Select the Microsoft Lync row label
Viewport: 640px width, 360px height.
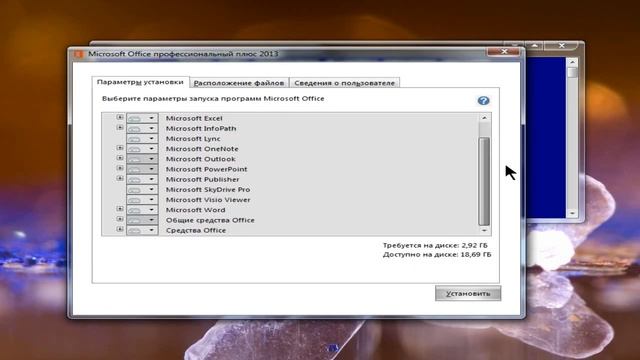coord(193,138)
